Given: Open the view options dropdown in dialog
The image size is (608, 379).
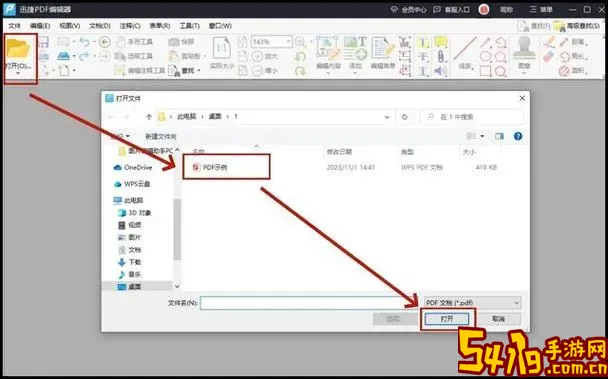Looking at the screenshot, I should pyautogui.click(x=482, y=136).
